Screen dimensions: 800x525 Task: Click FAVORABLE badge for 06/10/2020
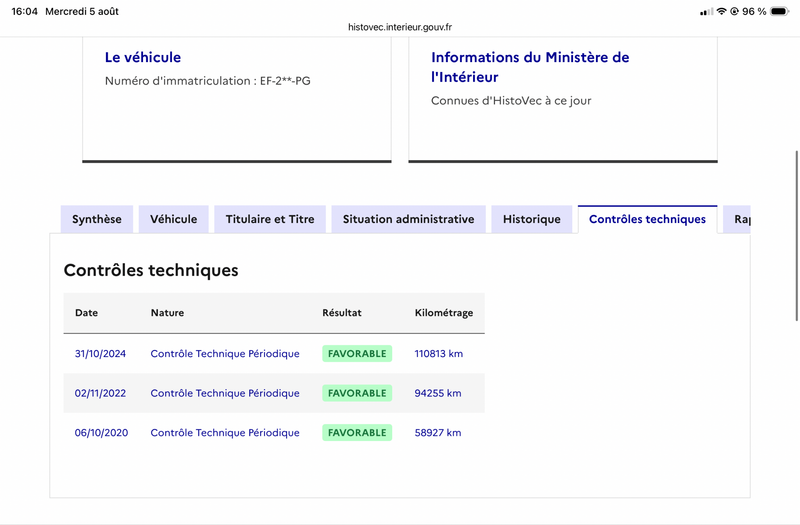[x=357, y=433]
